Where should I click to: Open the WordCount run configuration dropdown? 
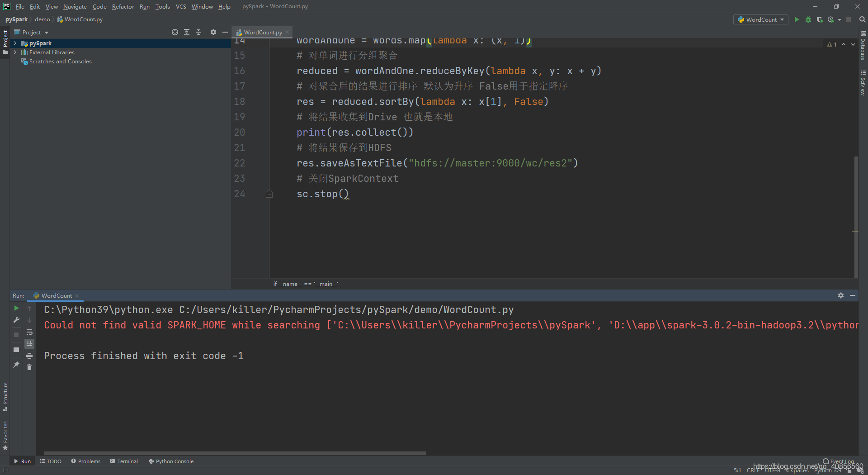pyautogui.click(x=761, y=19)
